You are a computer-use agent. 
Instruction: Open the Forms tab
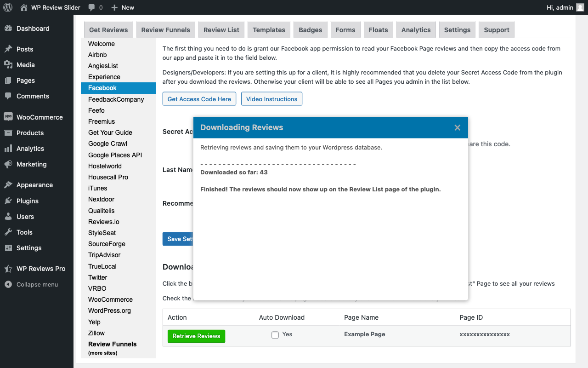pyautogui.click(x=345, y=30)
